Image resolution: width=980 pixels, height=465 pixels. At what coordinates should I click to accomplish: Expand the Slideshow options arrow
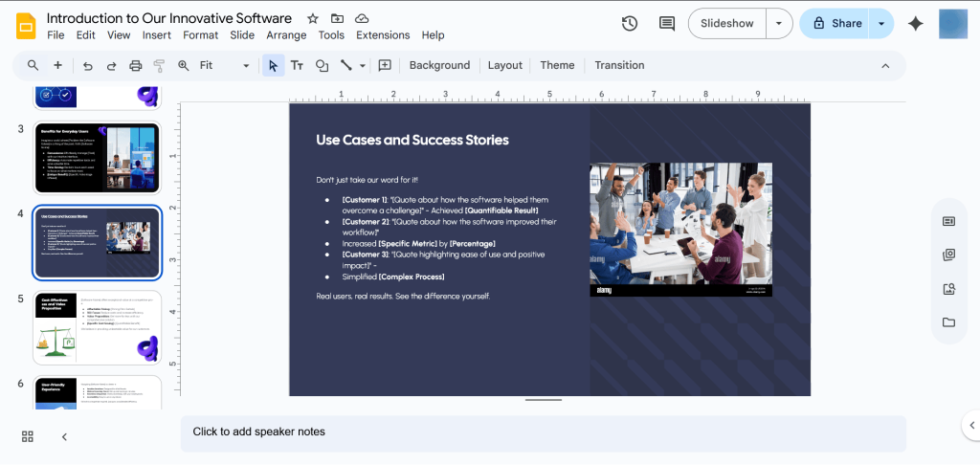tap(781, 23)
